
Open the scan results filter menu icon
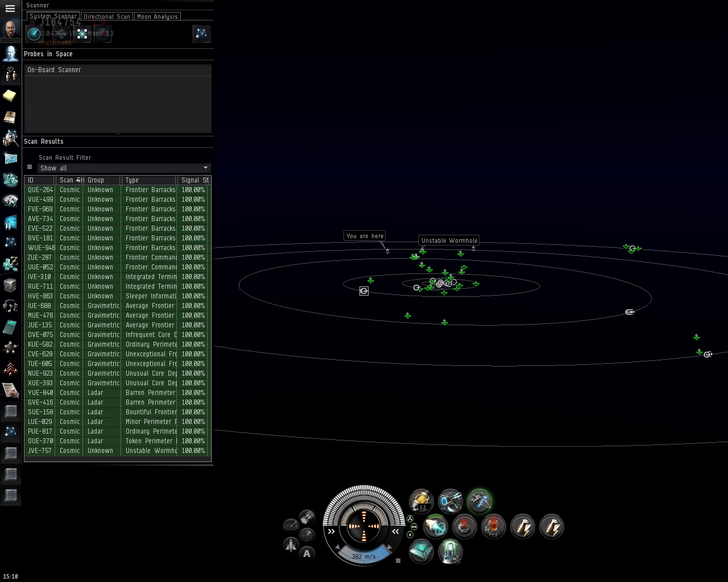click(30, 167)
